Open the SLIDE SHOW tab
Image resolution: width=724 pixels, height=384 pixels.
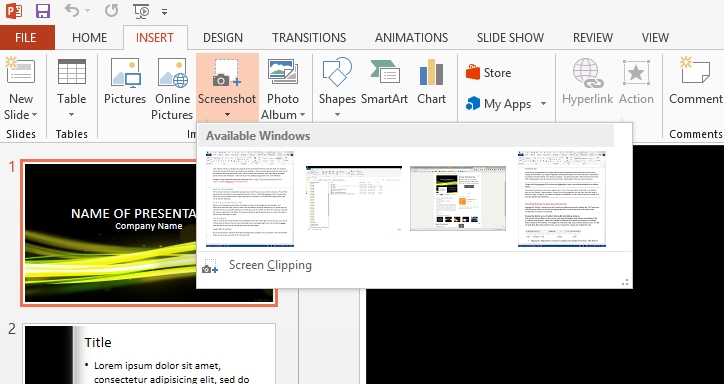click(510, 37)
